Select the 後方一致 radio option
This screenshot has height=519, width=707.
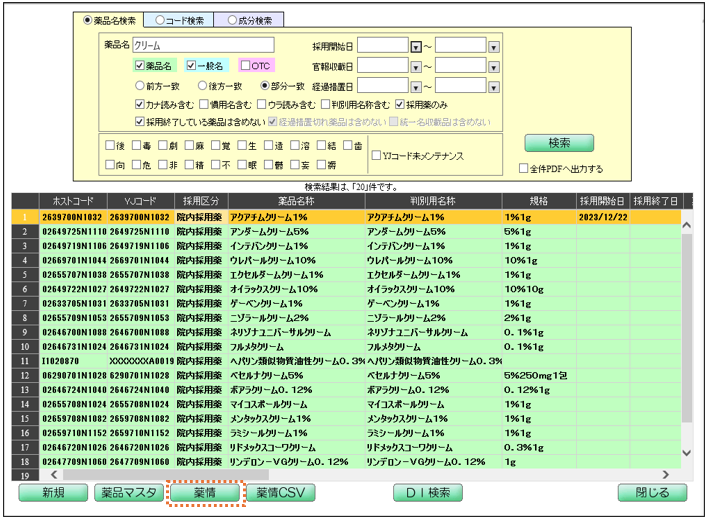[x=202, y=86]
